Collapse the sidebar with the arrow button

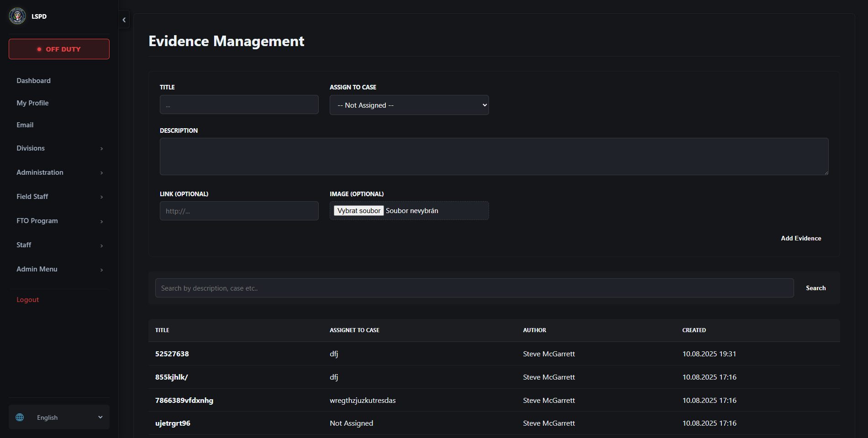tap(124, 20)
